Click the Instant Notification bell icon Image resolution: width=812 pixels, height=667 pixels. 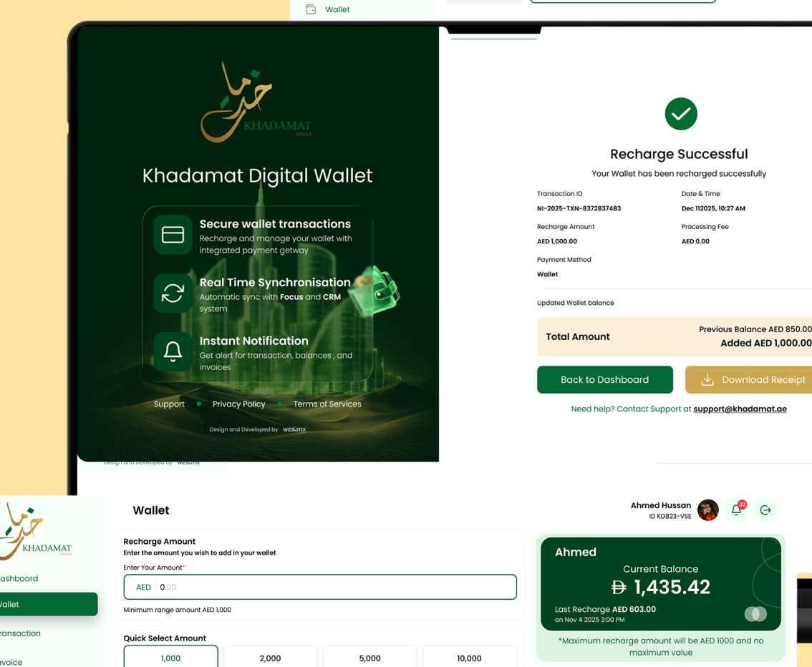click(173, 351)
